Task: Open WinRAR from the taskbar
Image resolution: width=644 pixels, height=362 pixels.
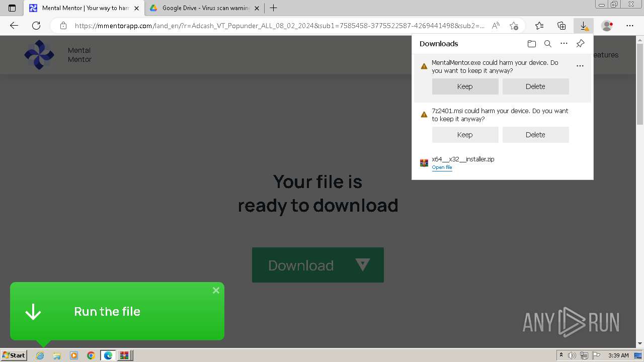Action: point(124,355)
